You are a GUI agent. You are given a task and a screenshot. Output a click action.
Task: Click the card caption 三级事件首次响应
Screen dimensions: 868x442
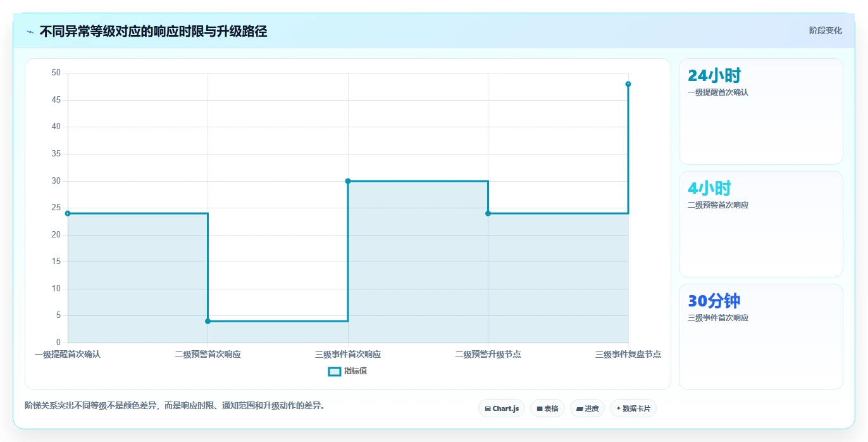718,318
